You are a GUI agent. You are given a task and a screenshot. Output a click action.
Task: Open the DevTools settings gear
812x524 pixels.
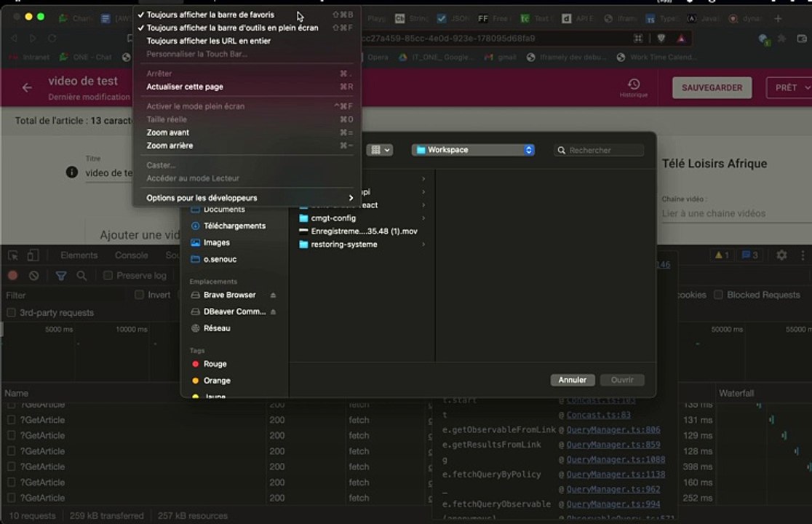click(x=781, y=255)
